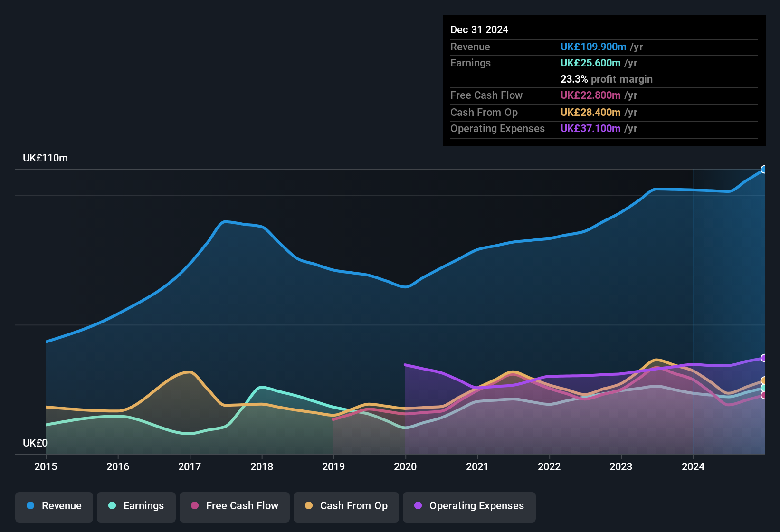Viewport: 780px width, 532px height.
Task: Select the Cash From Op end-point marker
Action: tap(764, 380)
